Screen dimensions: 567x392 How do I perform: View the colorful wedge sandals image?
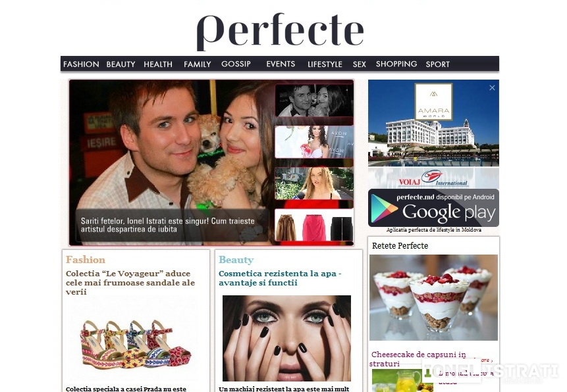[x=136, y=343]
